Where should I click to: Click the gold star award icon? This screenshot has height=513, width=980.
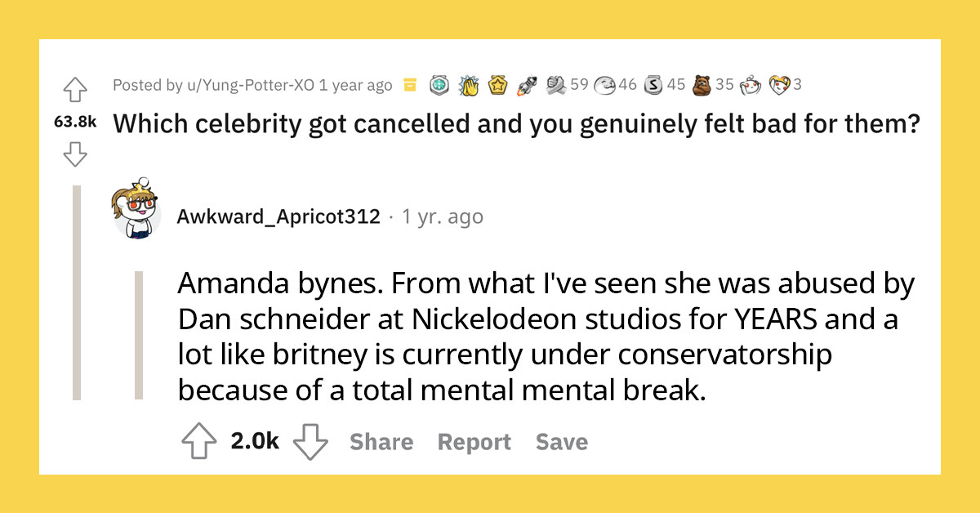(497, 84)
